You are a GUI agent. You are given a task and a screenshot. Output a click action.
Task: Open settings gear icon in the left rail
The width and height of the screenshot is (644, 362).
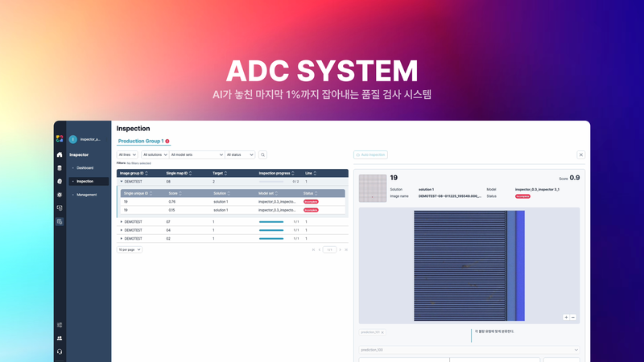60,195
